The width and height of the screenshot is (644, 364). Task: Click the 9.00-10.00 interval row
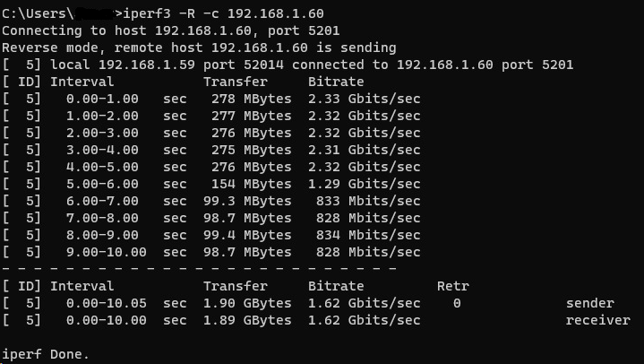(x=211, y=252)
